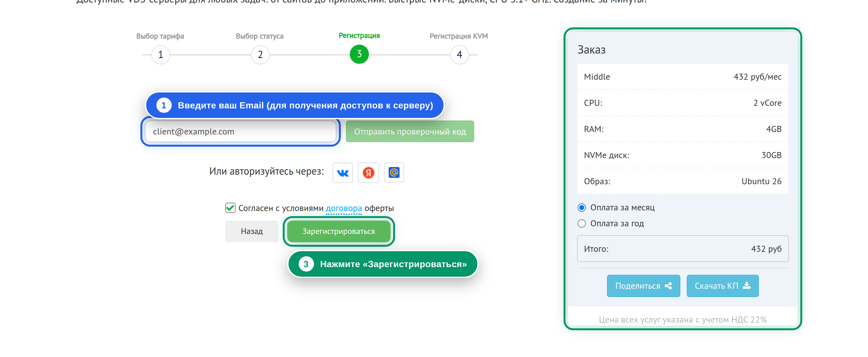This screenshot has height=357, width=868.
Task: Click the «Заказ» order heading
Action: coord(591,50)
